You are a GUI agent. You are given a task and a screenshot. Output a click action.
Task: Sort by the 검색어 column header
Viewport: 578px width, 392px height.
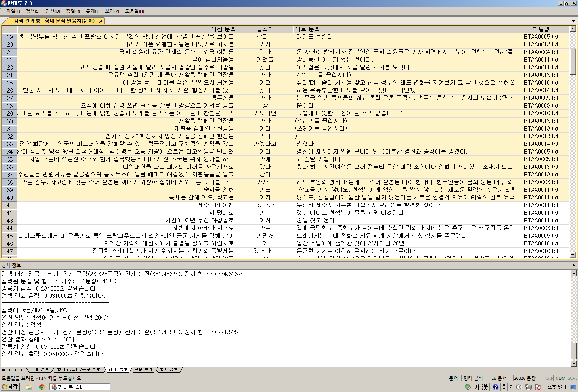(265, 29)
